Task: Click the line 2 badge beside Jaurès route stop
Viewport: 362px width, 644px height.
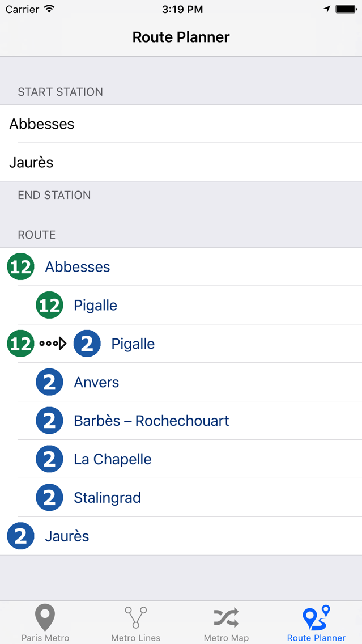Action: (21, 536)
